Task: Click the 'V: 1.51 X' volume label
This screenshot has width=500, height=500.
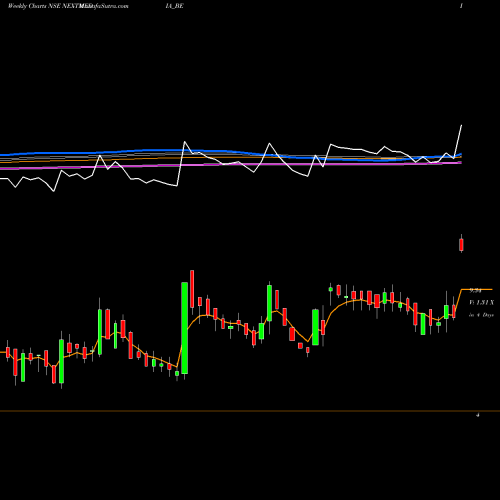Action: [481, 303]
